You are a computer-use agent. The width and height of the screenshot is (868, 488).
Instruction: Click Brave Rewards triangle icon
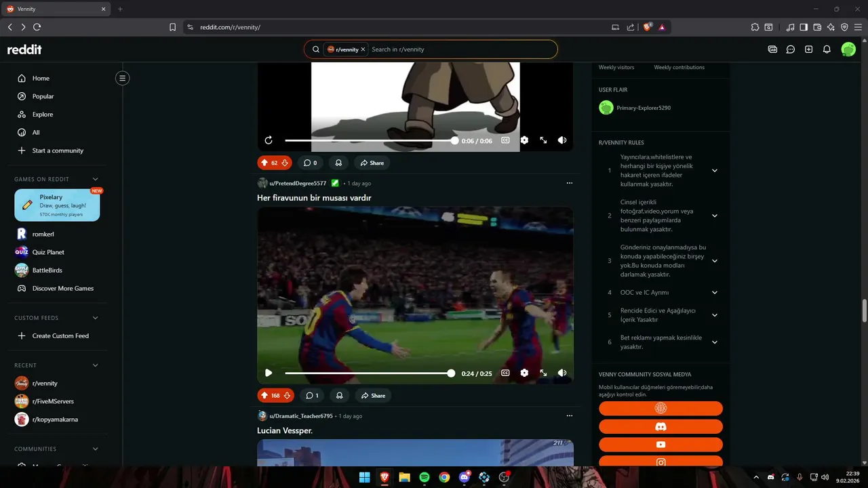[662, 27]
